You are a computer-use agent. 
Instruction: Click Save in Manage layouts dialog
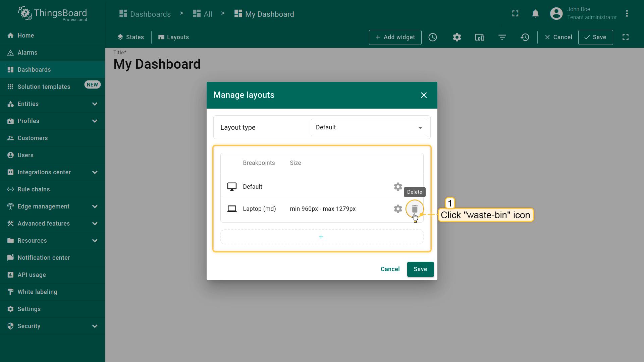tap(420, 269)
